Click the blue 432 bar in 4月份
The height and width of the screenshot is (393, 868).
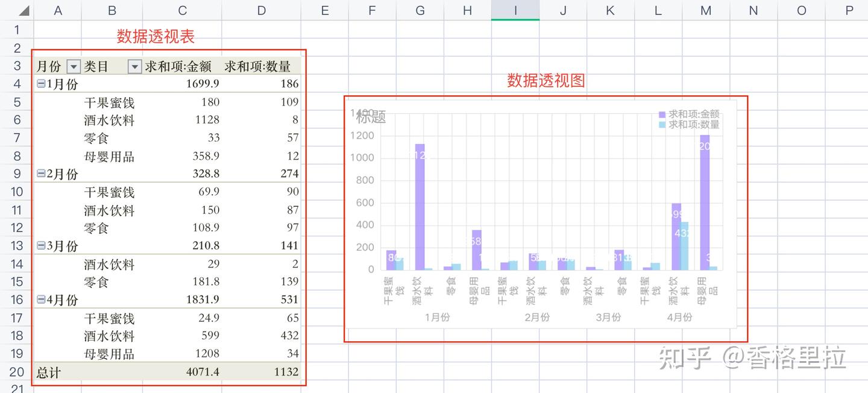684,245
